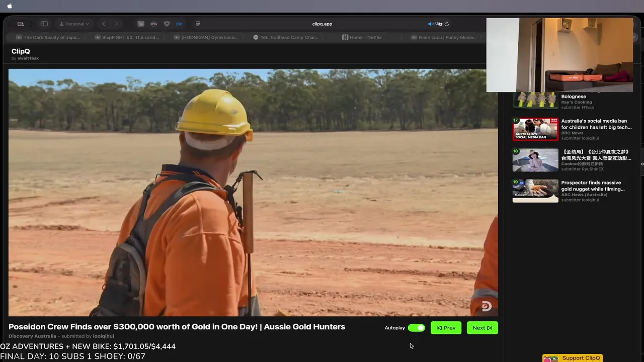Go to the previous clip with Prev
644x362 pixels.
point(446,328)
